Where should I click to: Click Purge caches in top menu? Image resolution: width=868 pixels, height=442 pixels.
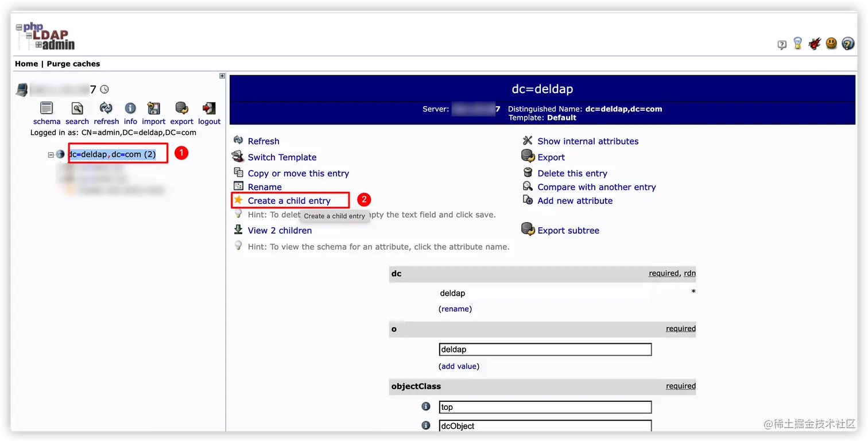(73, 64)
